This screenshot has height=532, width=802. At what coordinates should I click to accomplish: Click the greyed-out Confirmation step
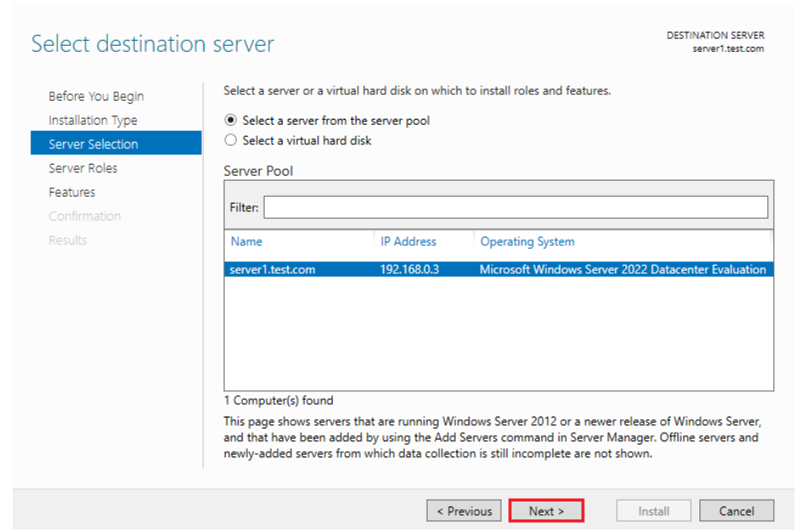click(x=85, y=216)
